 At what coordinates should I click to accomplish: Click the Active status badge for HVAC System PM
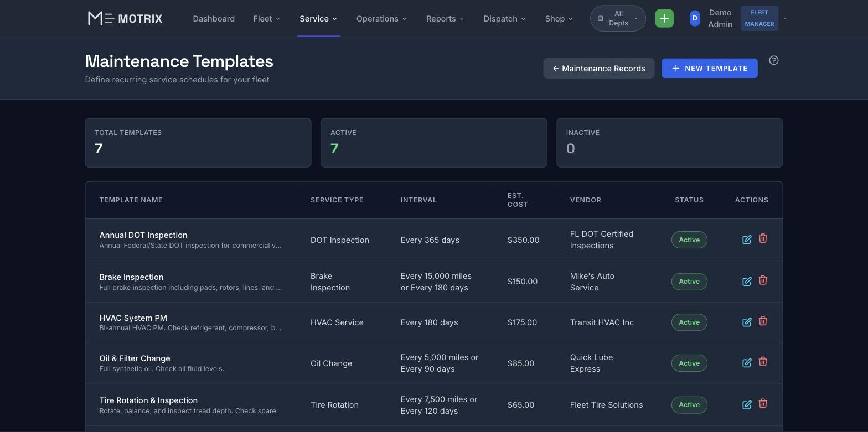tap(689, 322)
